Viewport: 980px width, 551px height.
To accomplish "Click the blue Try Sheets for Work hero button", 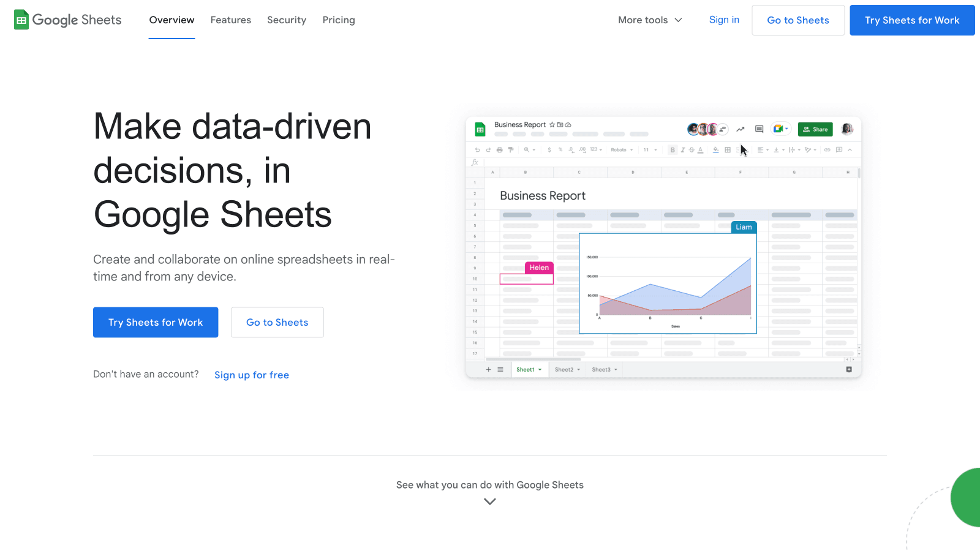I will pos(156,322).
